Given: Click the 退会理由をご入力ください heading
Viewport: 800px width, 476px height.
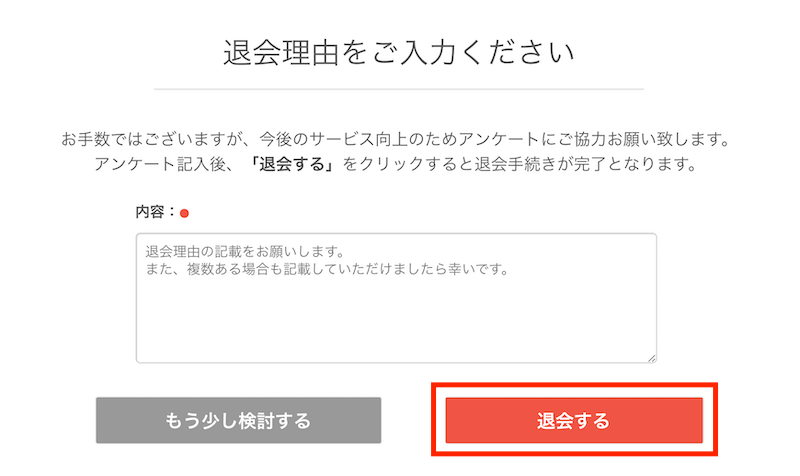Looking at the screenshot, I should 399,52.
